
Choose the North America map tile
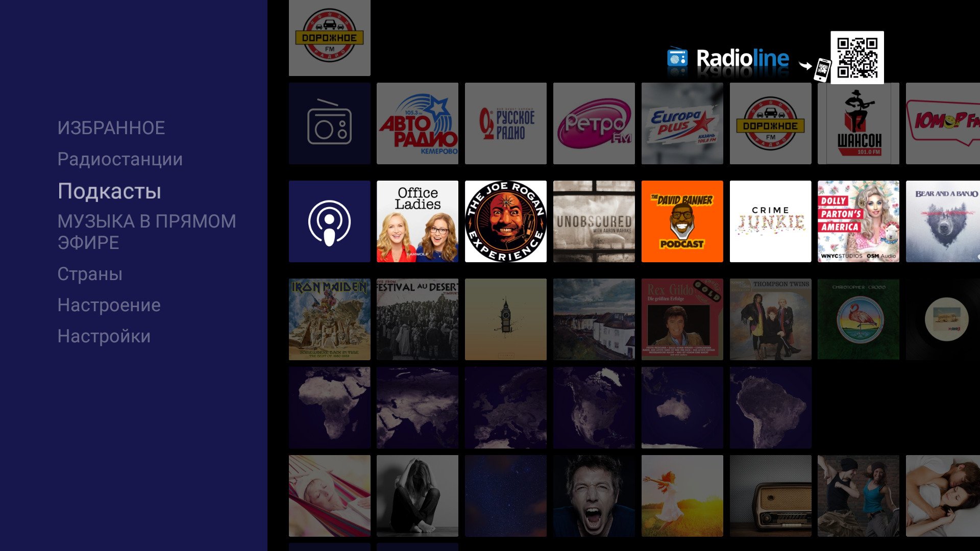coord(594,408)
